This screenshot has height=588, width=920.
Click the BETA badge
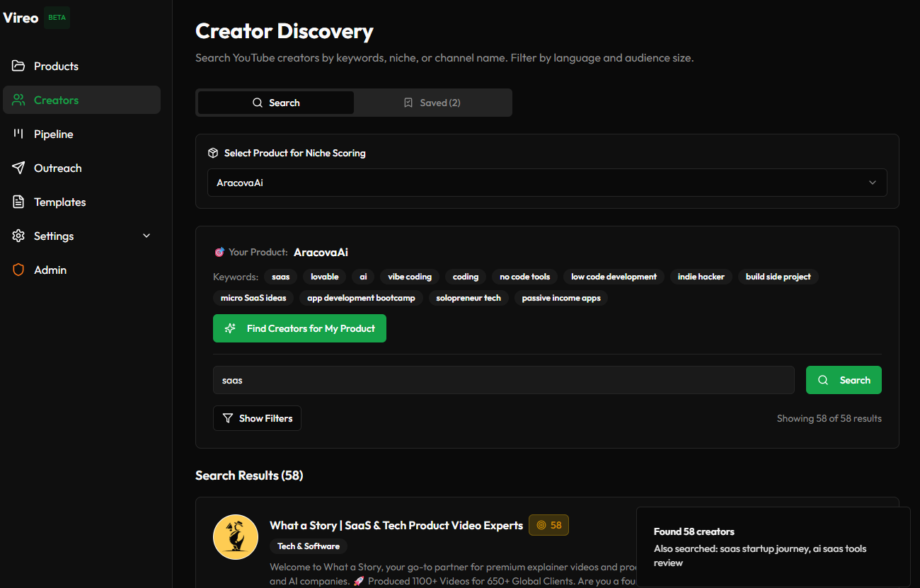click(57, 18)
